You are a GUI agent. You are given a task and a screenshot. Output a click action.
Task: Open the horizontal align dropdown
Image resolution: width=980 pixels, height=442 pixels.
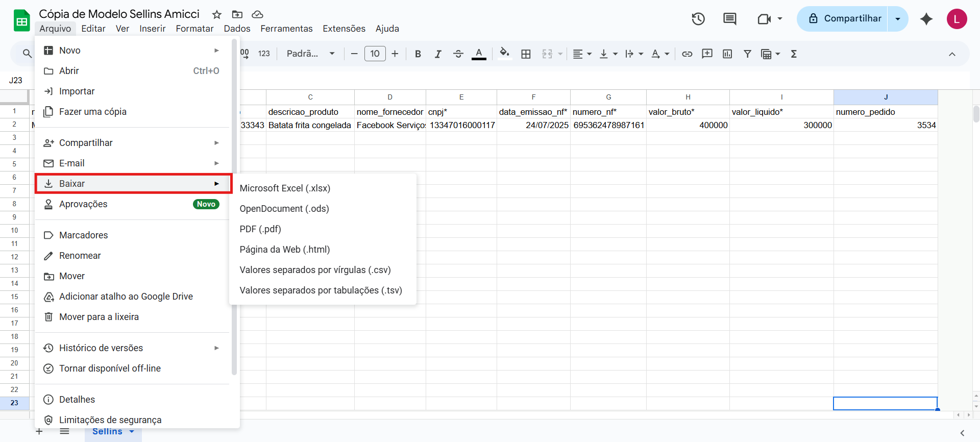tap(582, 54)
